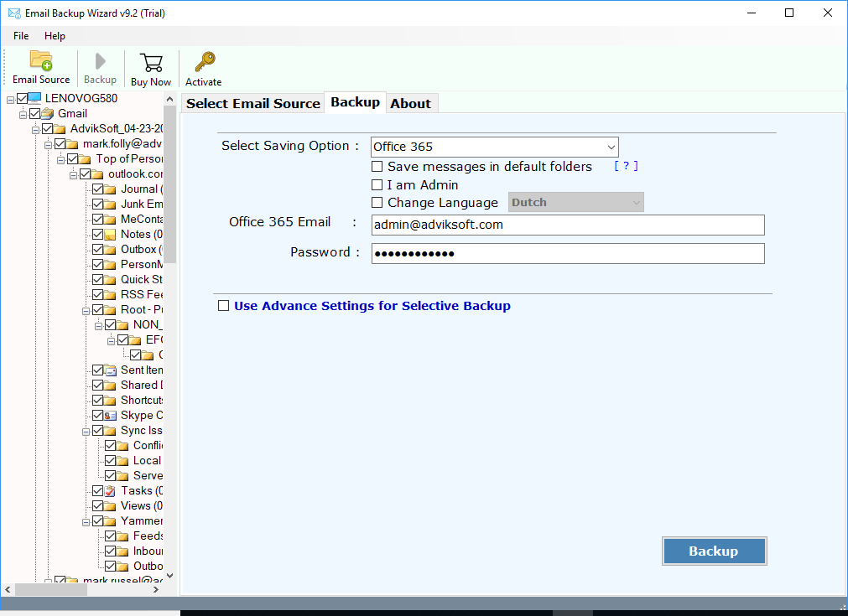The width and height of the screenshot is (848, 616).
Task: Click the RSS Feeds folder icon
Action: (x=110, y=294)
